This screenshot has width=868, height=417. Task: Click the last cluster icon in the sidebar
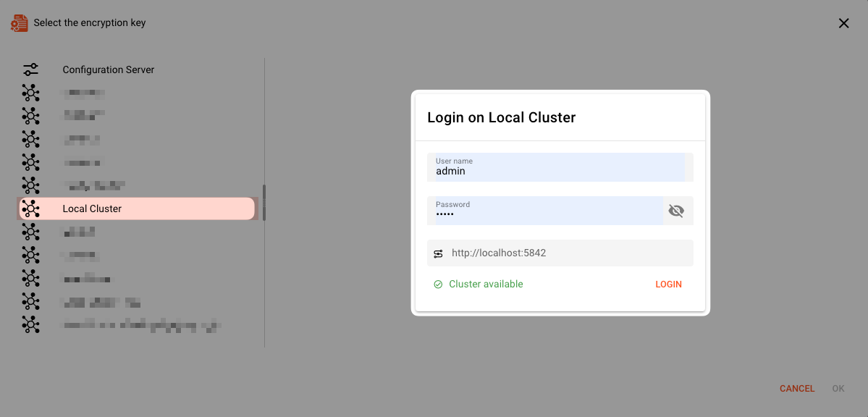(x=31, y=324)
